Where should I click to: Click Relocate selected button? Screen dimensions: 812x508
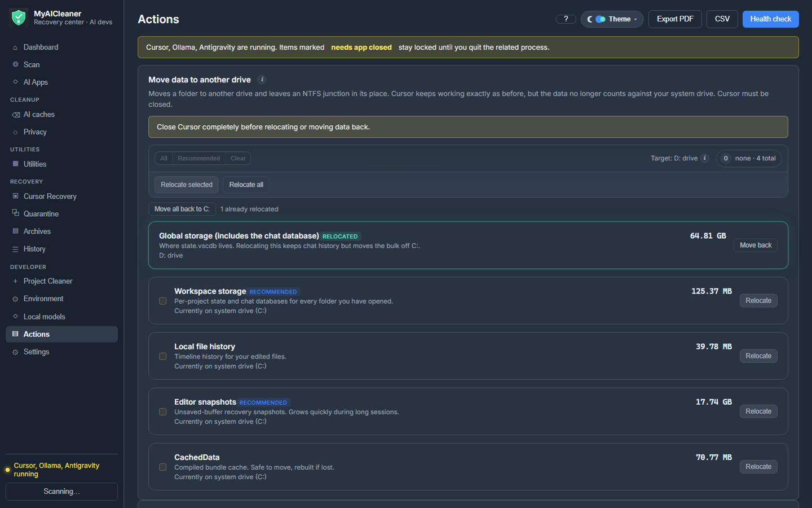(x=187, y=185)
